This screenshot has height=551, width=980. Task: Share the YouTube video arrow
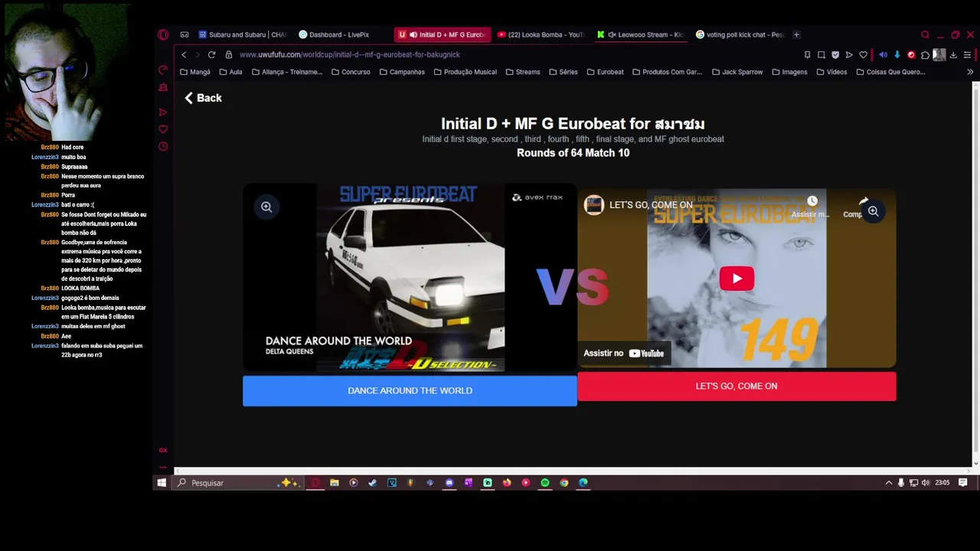coord(863,202)
